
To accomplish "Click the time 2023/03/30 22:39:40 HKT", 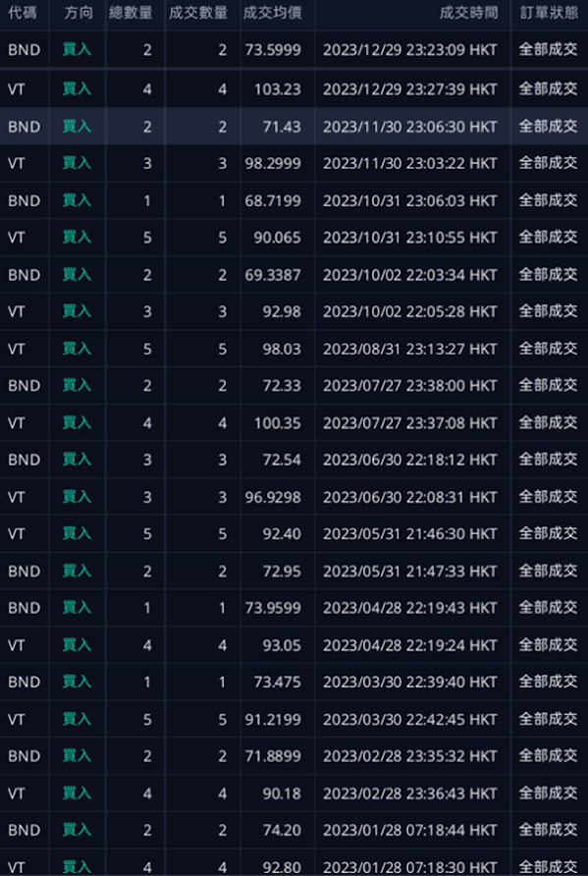I will coord(410,683).
